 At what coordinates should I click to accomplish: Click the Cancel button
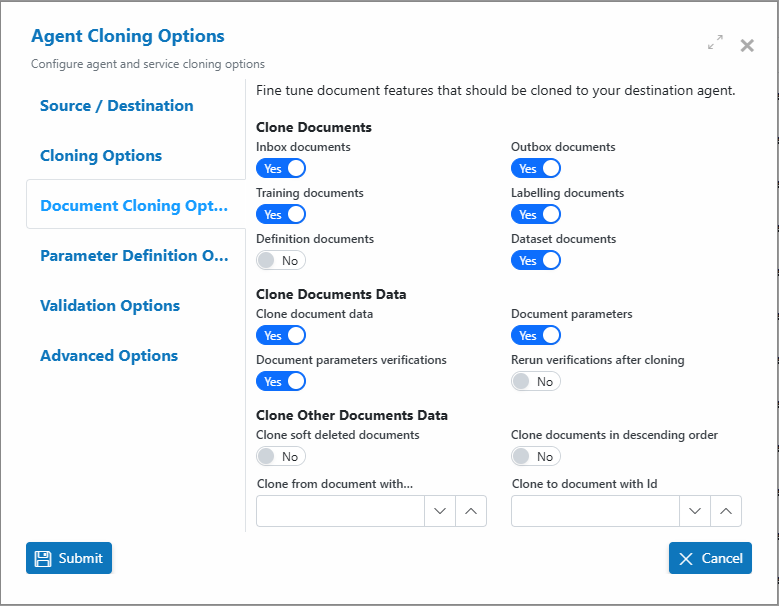coord(710,558)
